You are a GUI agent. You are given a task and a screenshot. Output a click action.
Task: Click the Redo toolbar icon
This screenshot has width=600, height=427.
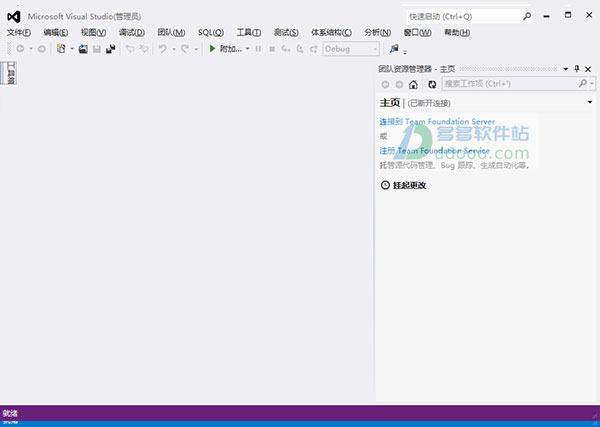185,49
